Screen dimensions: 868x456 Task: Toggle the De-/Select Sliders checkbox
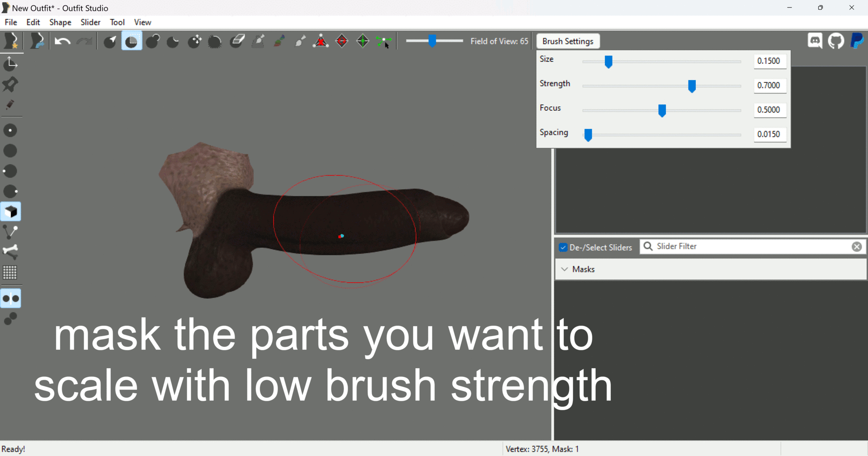563,247
